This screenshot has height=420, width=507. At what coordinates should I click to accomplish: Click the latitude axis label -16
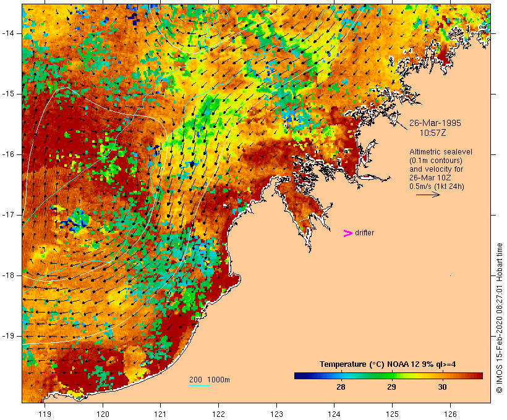pos(7,154)
